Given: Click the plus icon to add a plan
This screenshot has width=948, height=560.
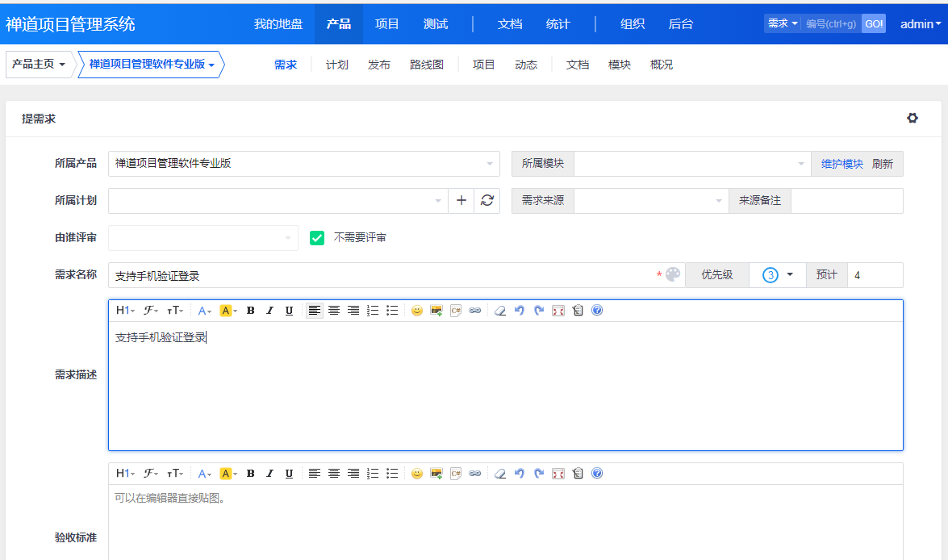Looking at the screenshot, I should click(x=461, y=201).
